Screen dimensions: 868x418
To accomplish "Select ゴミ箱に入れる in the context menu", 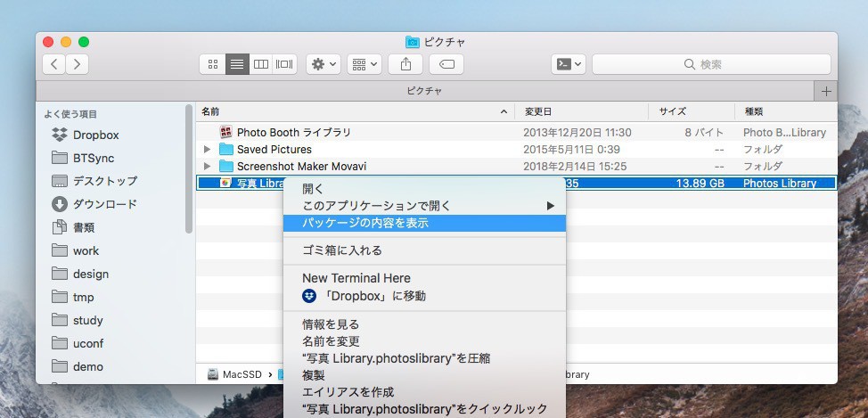I will coord(342,250).
